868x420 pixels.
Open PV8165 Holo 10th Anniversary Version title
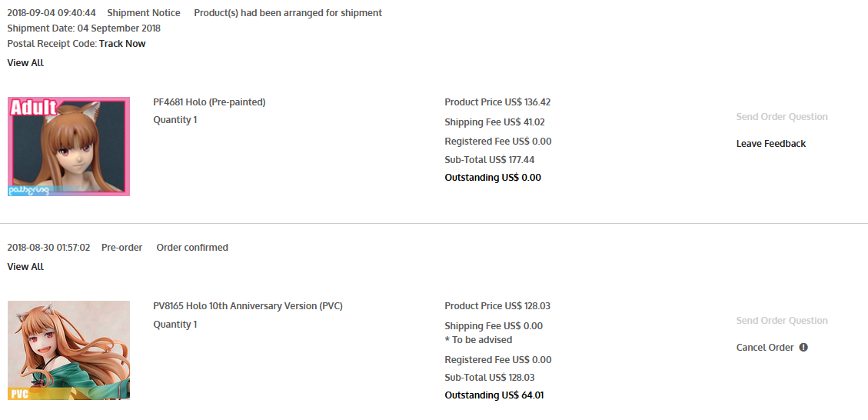(x=248, y=306)
